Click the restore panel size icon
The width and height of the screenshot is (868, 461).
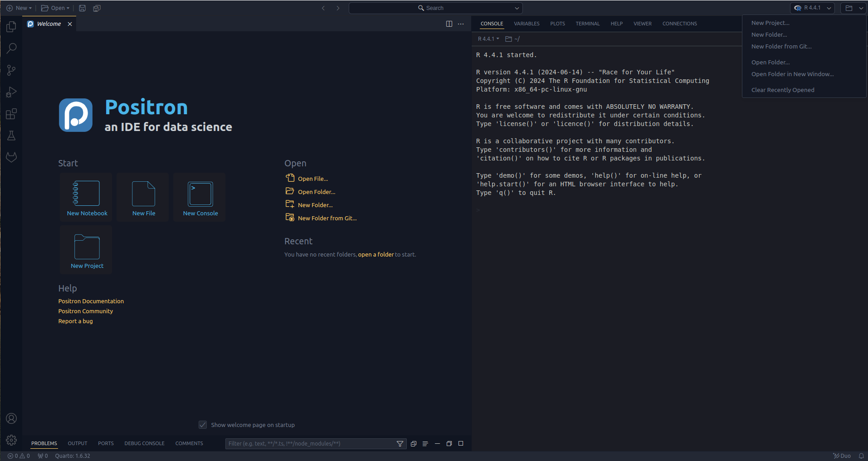[449, 444]
